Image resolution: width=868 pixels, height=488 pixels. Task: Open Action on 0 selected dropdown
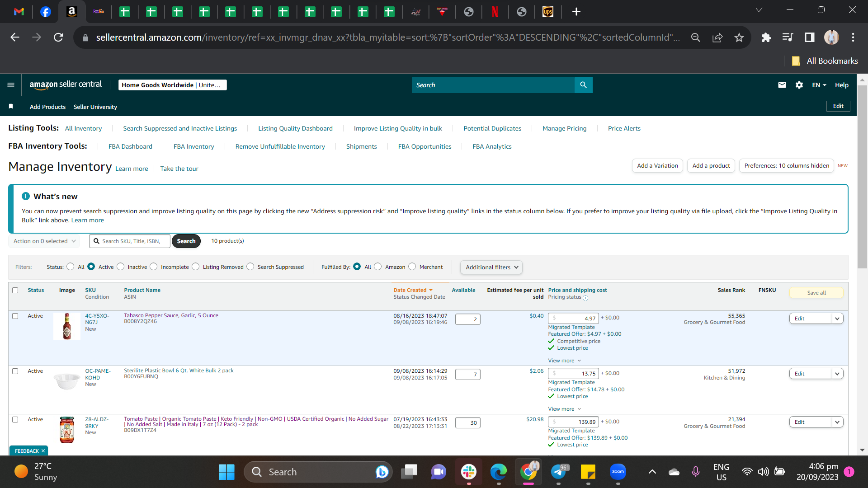tap(44, 241)
